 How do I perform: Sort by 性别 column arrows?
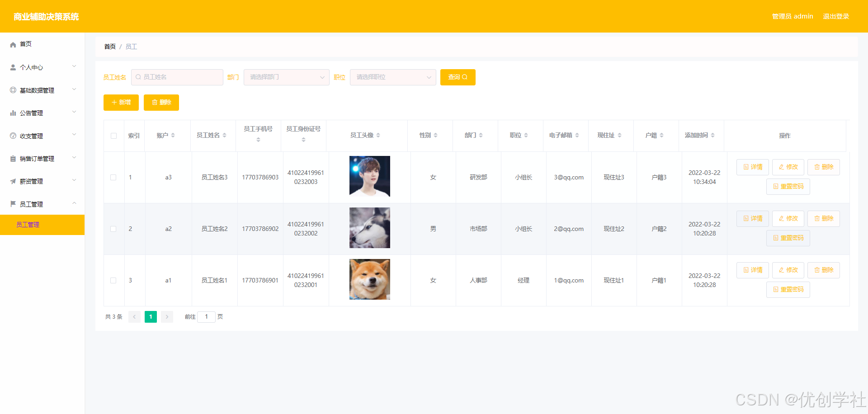pos(435,135)
